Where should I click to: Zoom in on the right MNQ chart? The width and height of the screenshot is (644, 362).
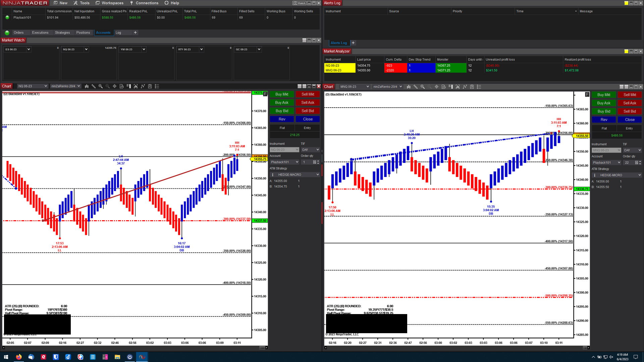point(423,87)
